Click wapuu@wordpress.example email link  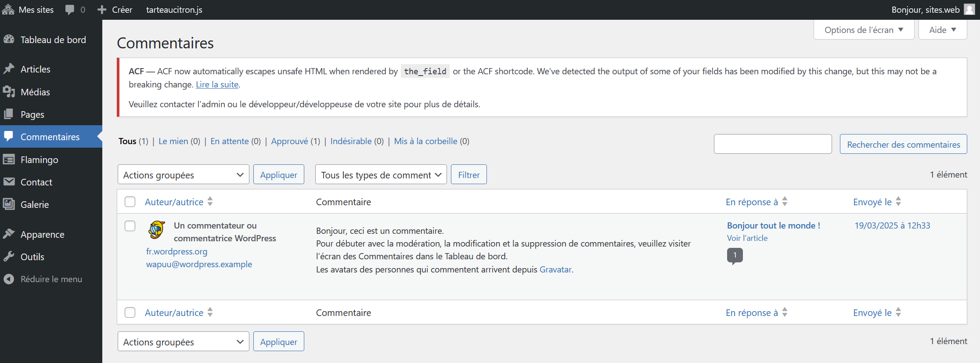pos(199,264)
